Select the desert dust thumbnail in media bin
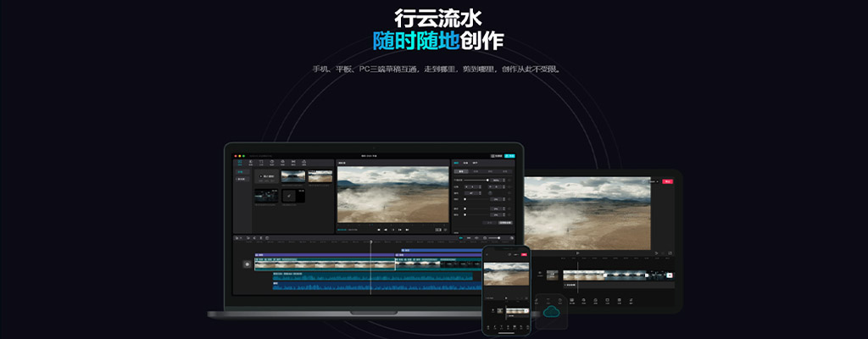Image resolution: width=868 pixels, height=339 pixels. click(320, 176)
